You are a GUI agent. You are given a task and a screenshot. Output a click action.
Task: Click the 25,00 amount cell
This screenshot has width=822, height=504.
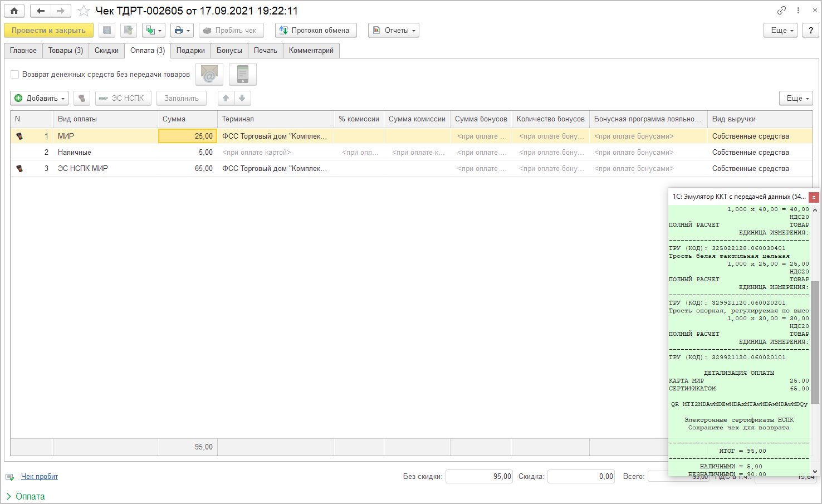point(188,136)
